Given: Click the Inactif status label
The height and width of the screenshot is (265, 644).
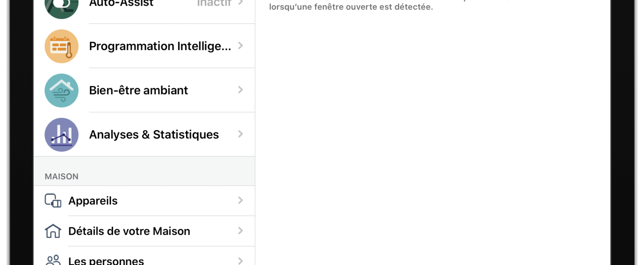Looking at the screenshot, I should 214,3.
